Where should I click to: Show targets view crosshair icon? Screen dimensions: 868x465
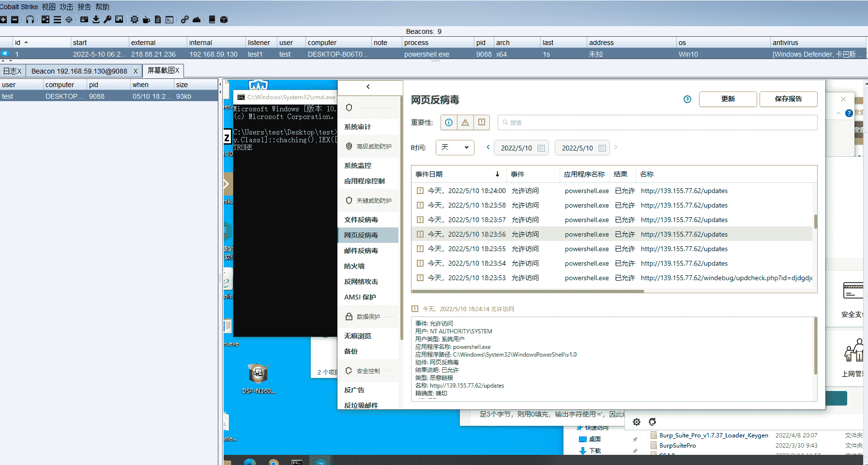69,19
